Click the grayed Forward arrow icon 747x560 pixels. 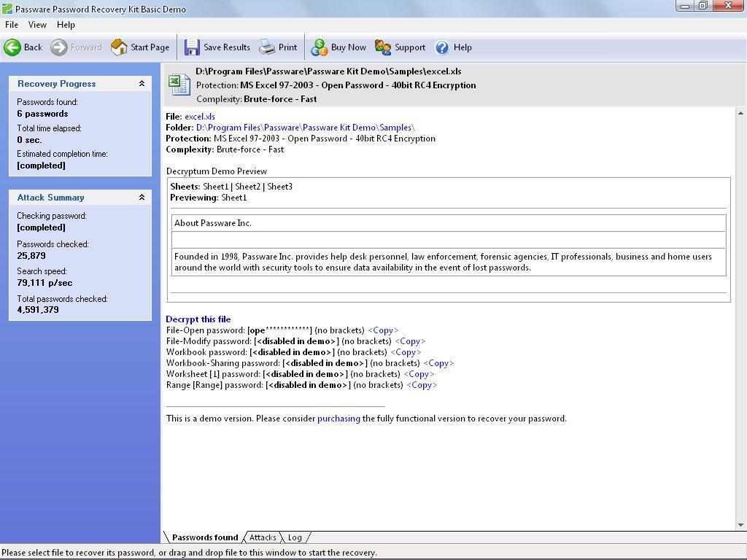coord(59,47)
